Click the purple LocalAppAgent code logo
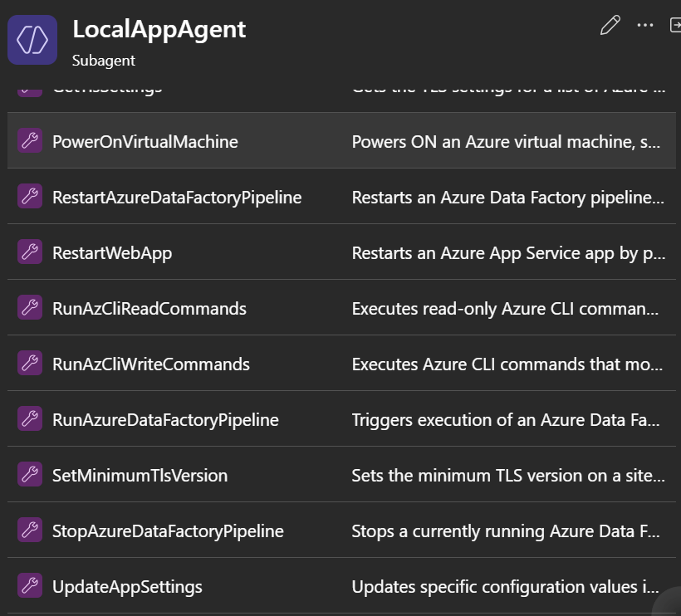Screen dimensions: 681x616 pyautogui.click(x=32, y=39)
